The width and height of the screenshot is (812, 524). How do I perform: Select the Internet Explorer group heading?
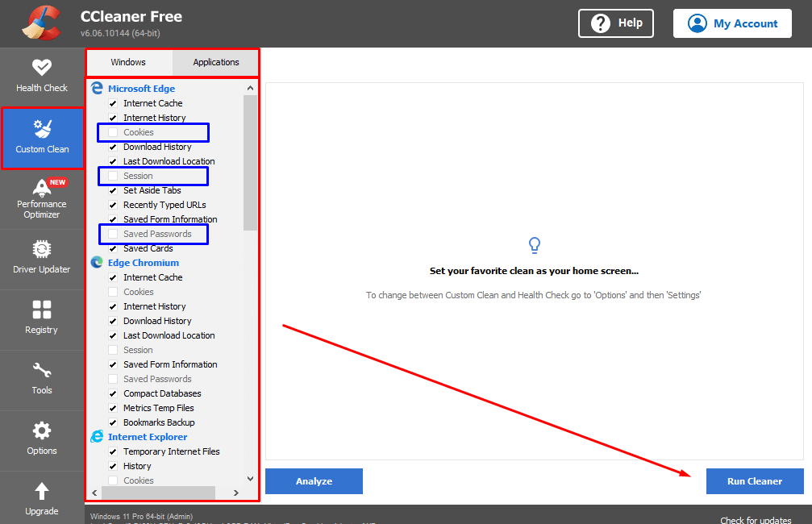(x=148, y=436)
